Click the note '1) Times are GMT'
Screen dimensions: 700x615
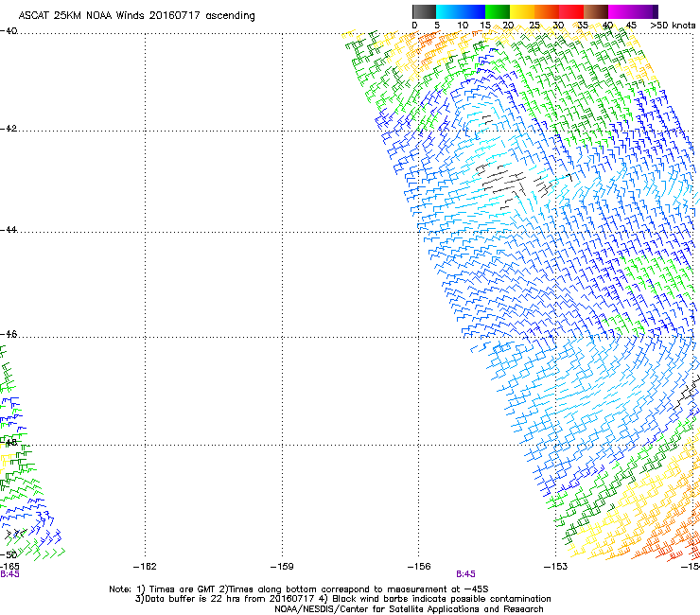tap(177, 589)
